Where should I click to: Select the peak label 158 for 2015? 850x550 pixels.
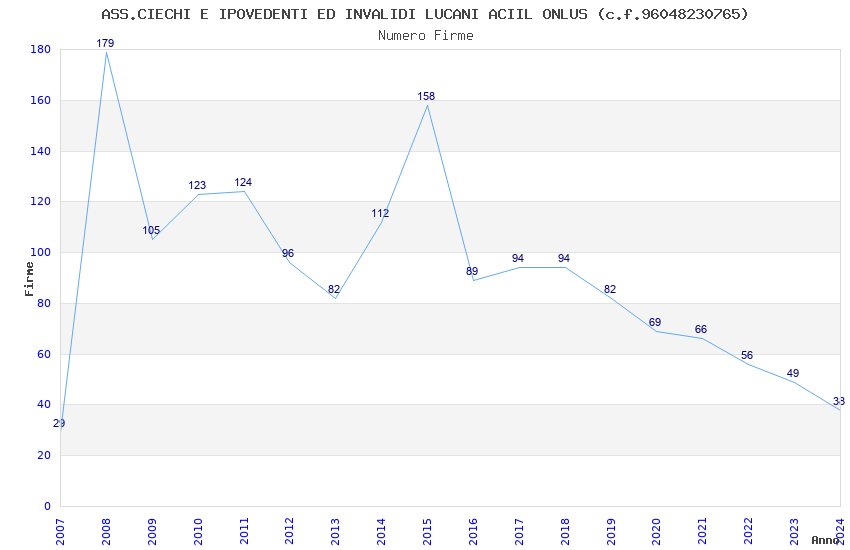[x=426, y=96]
